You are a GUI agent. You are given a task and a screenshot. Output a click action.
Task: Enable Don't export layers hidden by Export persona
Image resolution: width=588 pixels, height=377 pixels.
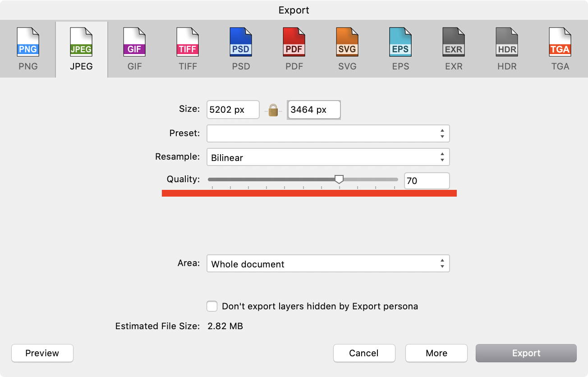pos(212,306)
